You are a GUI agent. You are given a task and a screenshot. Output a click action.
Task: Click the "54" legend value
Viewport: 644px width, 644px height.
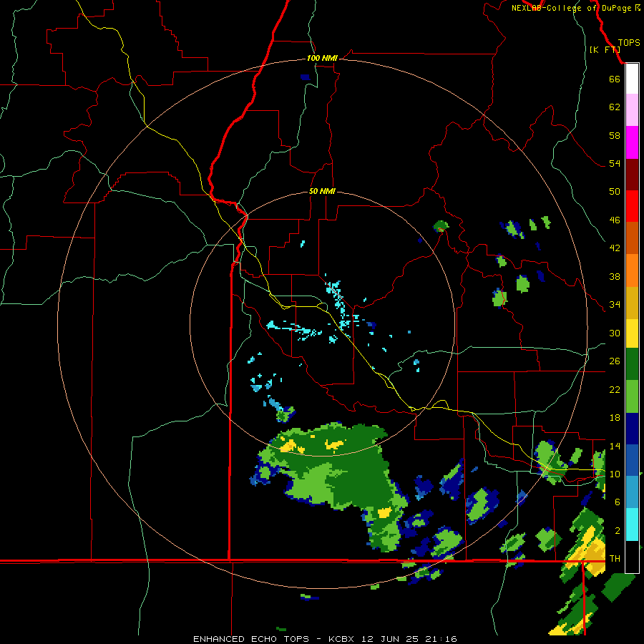(x=615, y=163)
